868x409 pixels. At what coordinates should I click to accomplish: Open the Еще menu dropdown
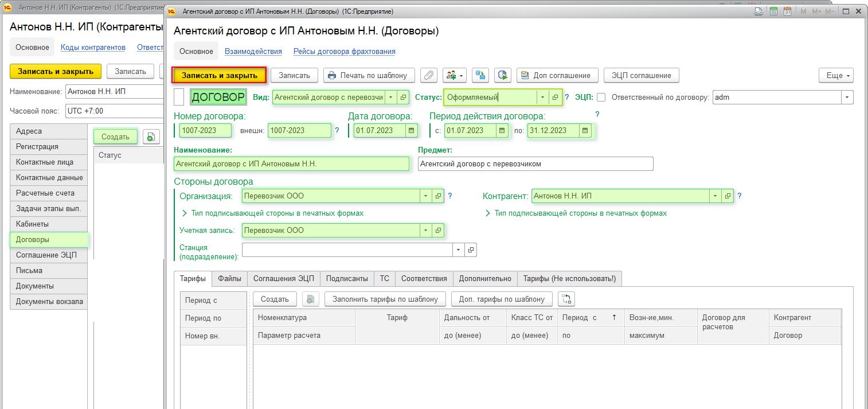coord(836,75)
